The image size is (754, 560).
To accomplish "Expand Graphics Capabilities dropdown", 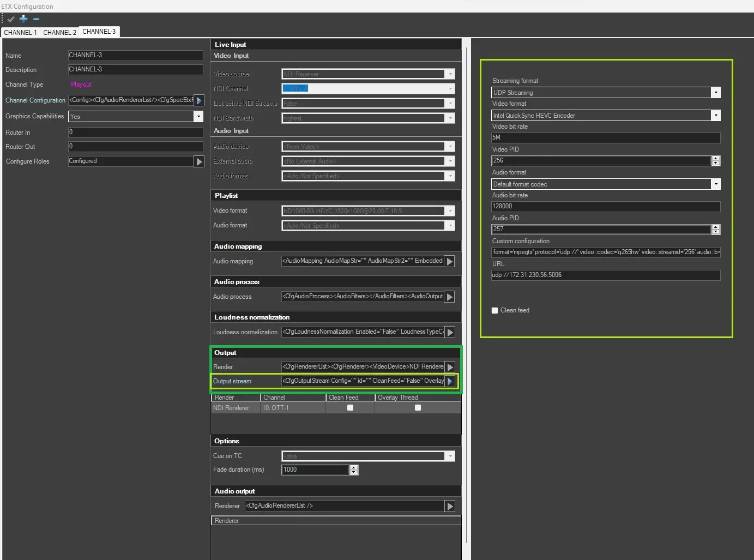I will tap(198, 117).
